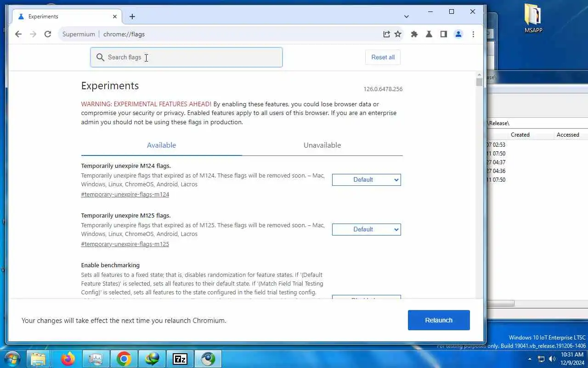Bookmark this page with the star icon
The width and height of the screenshot is (588, 368).
coord(398,34)
